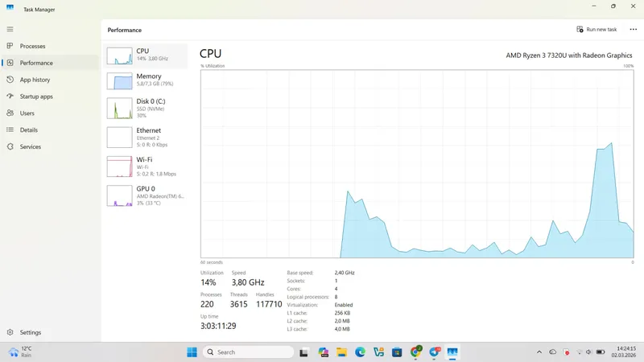Click the 2,40 GHz base speed value
This screenshot has height=362, width=644.
345,273
